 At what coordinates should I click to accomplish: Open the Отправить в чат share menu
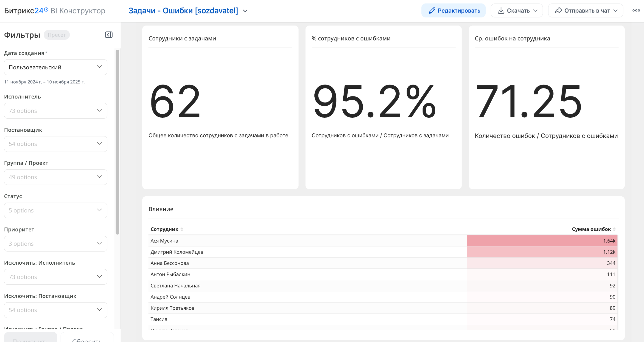pos(585,11)
